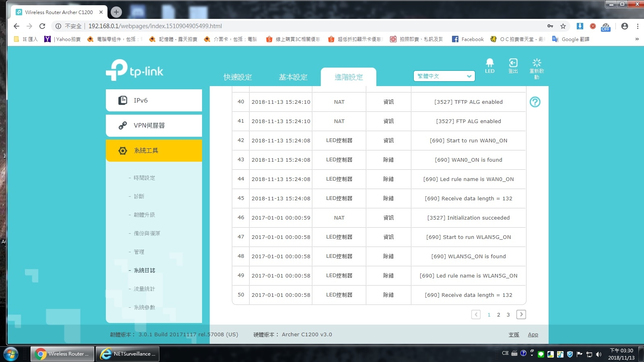Open 管理 submenu item

(139, 252)
